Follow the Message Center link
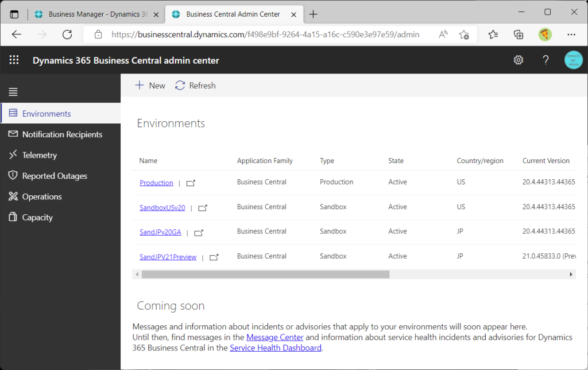 click(275, 337)
